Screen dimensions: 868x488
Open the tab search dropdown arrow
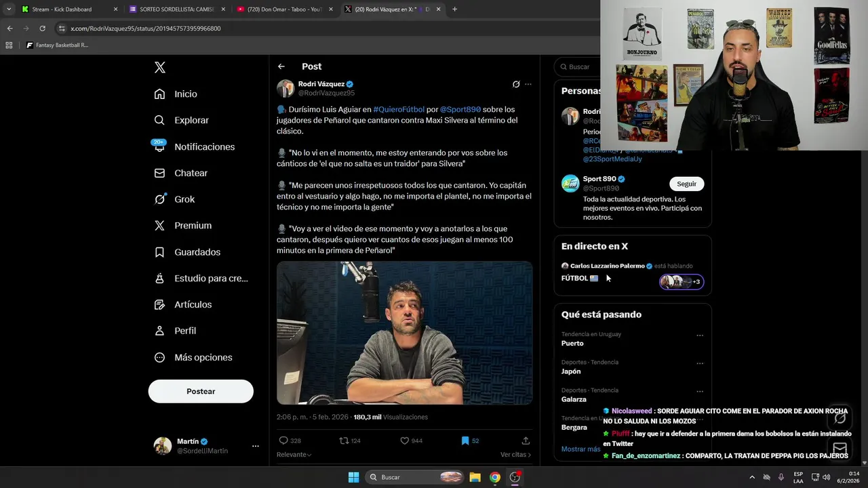click(8, 9)
